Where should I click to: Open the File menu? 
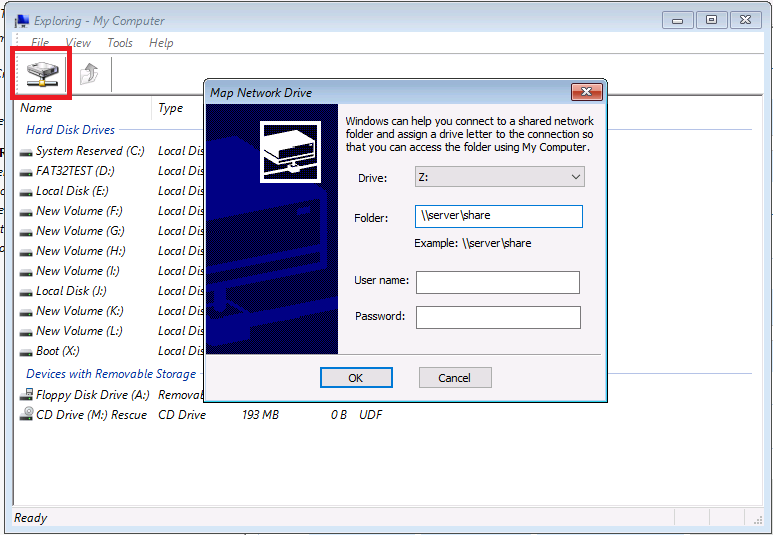40,43
